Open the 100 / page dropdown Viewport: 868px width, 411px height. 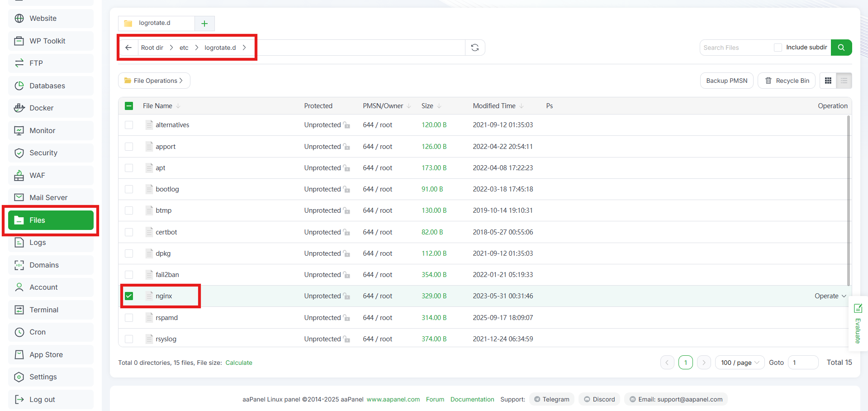point(740,363)
